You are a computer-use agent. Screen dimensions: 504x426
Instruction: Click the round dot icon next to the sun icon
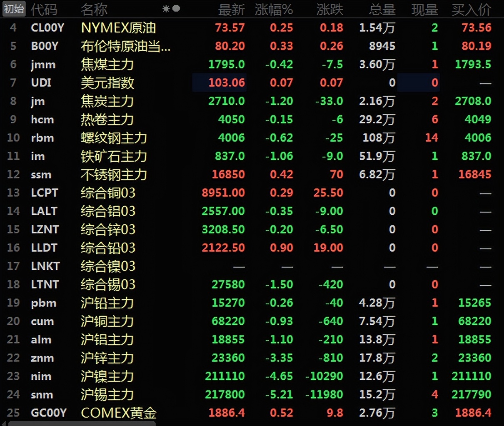(176, 8)
